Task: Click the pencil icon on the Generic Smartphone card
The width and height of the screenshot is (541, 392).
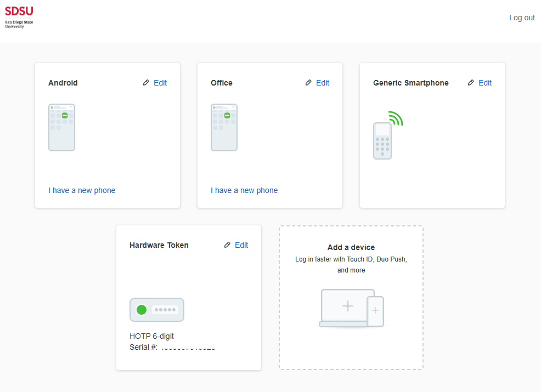Action: (471, 83)
